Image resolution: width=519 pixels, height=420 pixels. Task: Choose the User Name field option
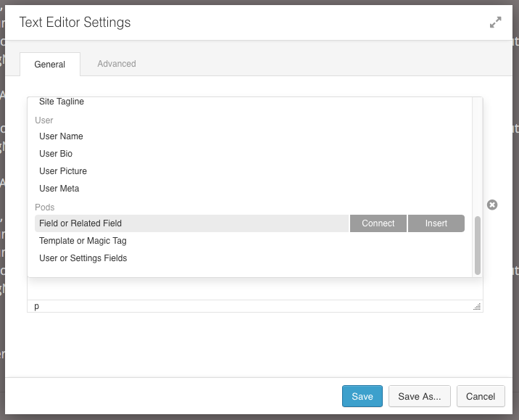coord(61,136)
